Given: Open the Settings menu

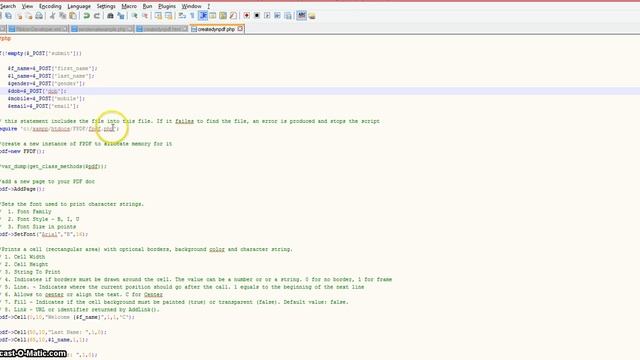Looking at the screenshot, I should tap(106, 6).
